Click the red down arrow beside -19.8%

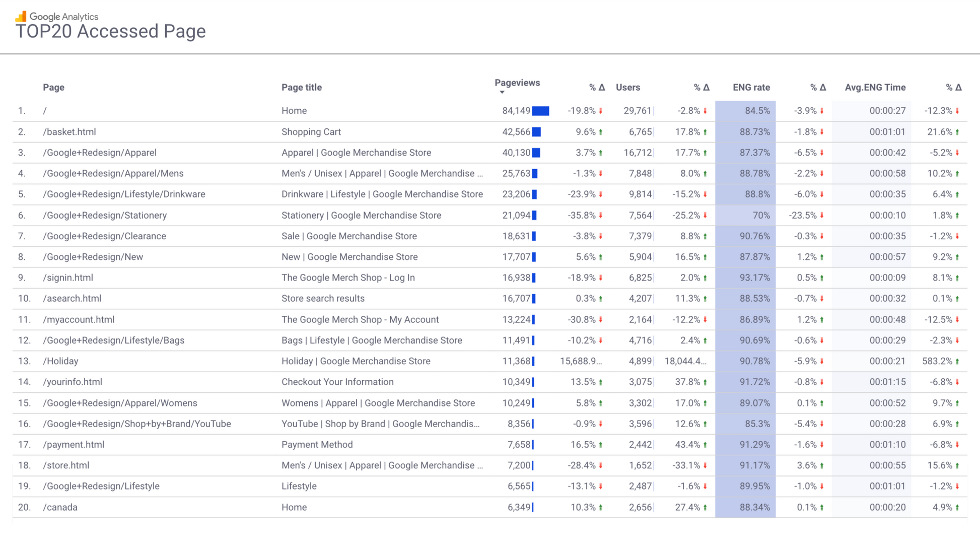pos(601,111)
